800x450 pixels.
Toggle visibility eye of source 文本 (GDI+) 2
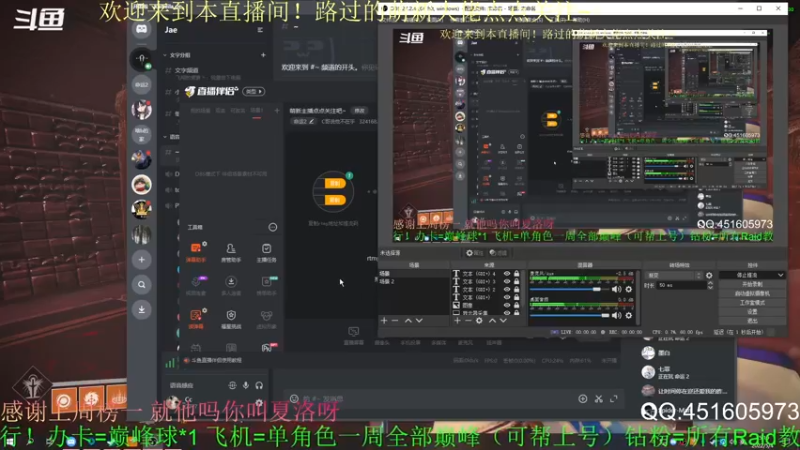[x=507, y=289]
